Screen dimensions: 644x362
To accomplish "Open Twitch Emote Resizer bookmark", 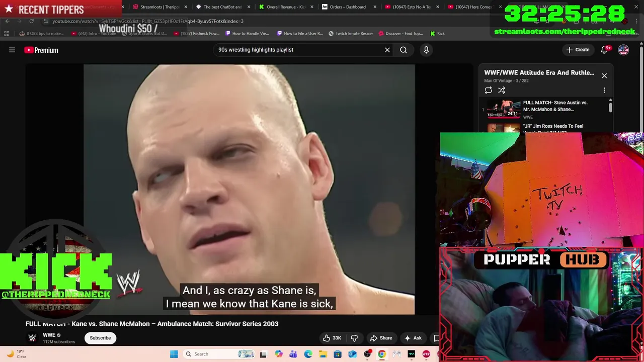I will (x=351, y=34).
